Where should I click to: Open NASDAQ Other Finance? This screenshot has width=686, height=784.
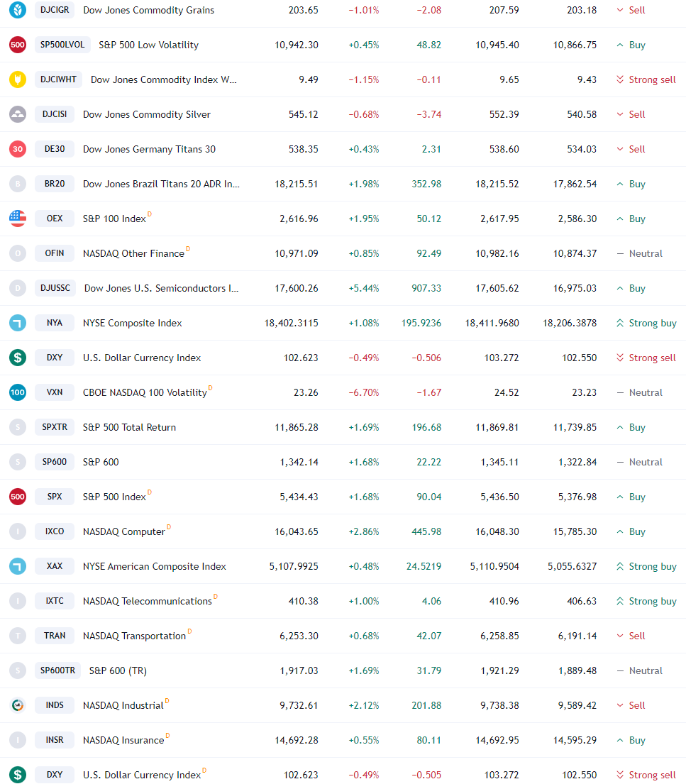point(133,253)
